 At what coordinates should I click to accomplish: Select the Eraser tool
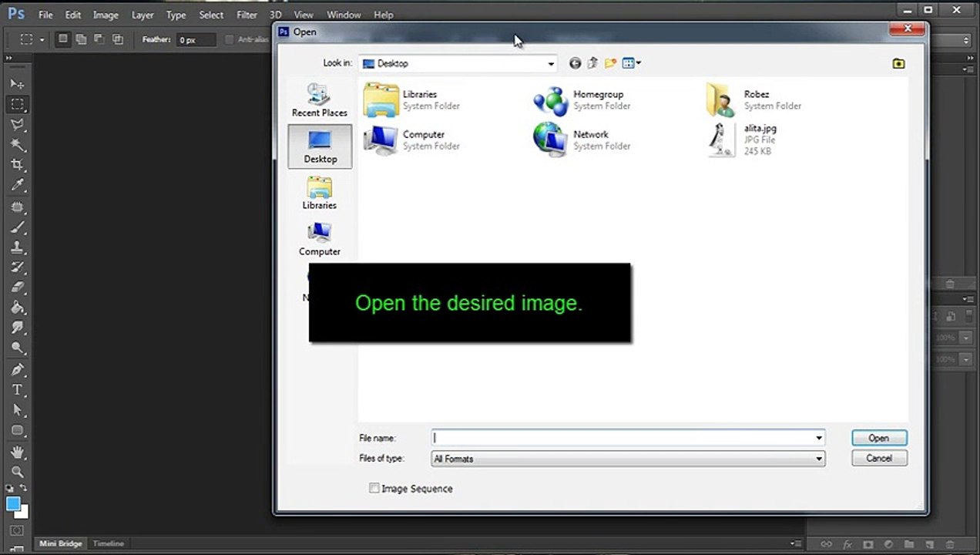(17, 288)
